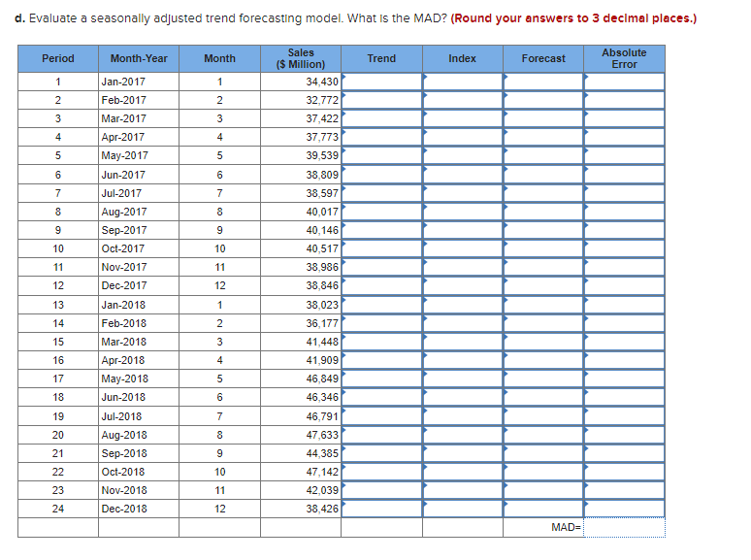Screen dimensions: 751x560
Task: Click the Sep-2018 month-year cell
Action: click(x=139, y=453)
